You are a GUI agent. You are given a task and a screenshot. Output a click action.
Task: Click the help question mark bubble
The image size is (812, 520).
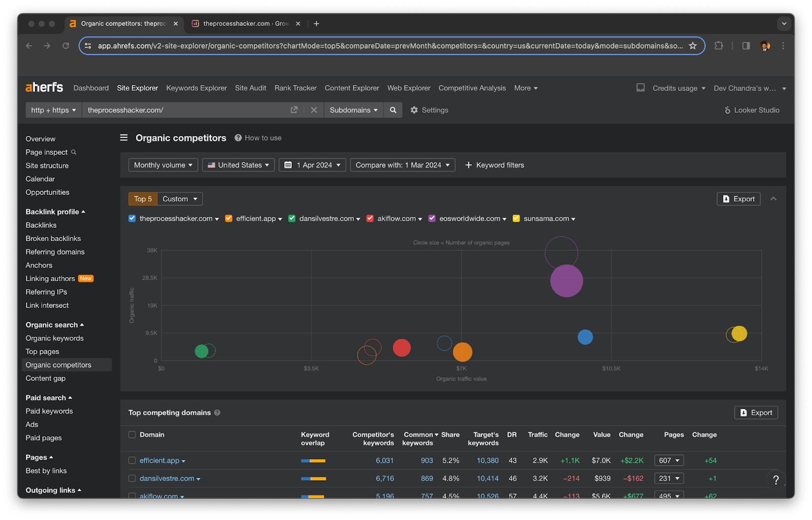[775, 479]
